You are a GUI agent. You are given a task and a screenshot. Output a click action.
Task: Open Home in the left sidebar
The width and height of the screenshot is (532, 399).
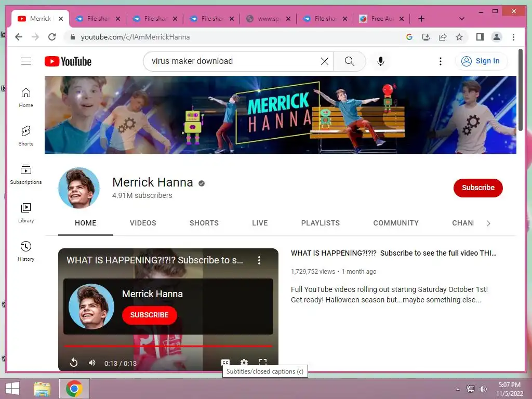26,98
